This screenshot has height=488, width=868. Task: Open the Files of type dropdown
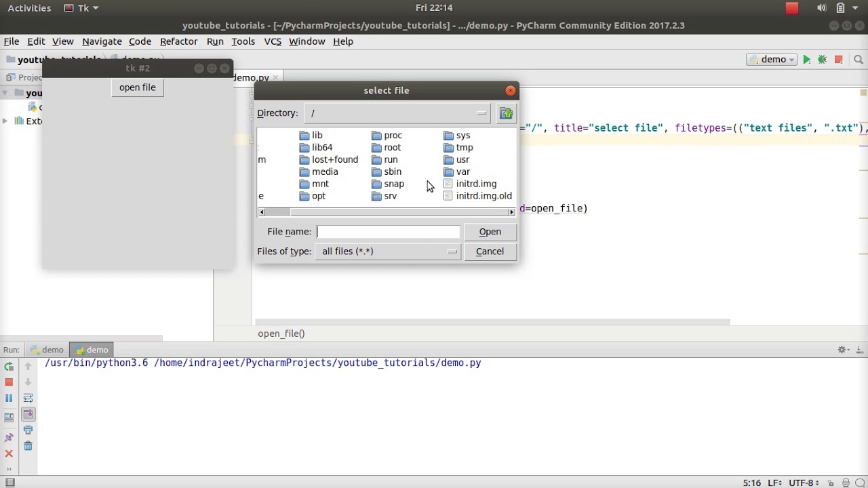(389, 251)
